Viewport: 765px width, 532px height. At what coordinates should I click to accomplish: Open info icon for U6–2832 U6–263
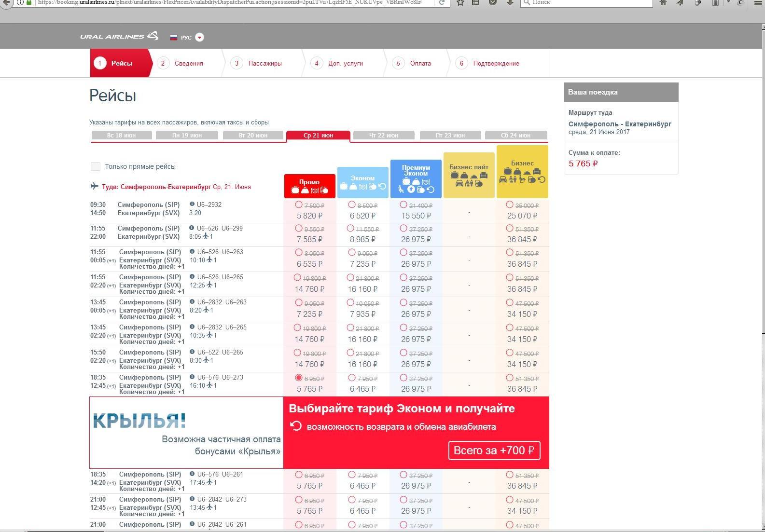pyautogui.click(x=192, y=302)
